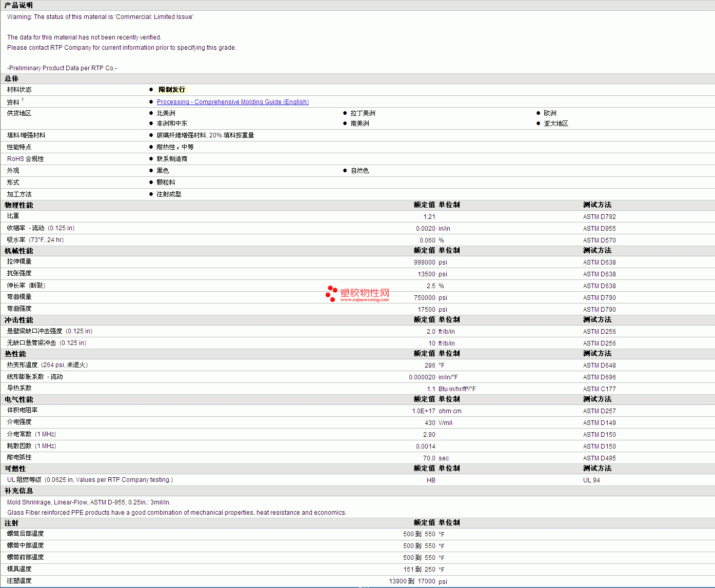
Task: Click the 冲击性能 section header
Action: [x=18, y=320]
